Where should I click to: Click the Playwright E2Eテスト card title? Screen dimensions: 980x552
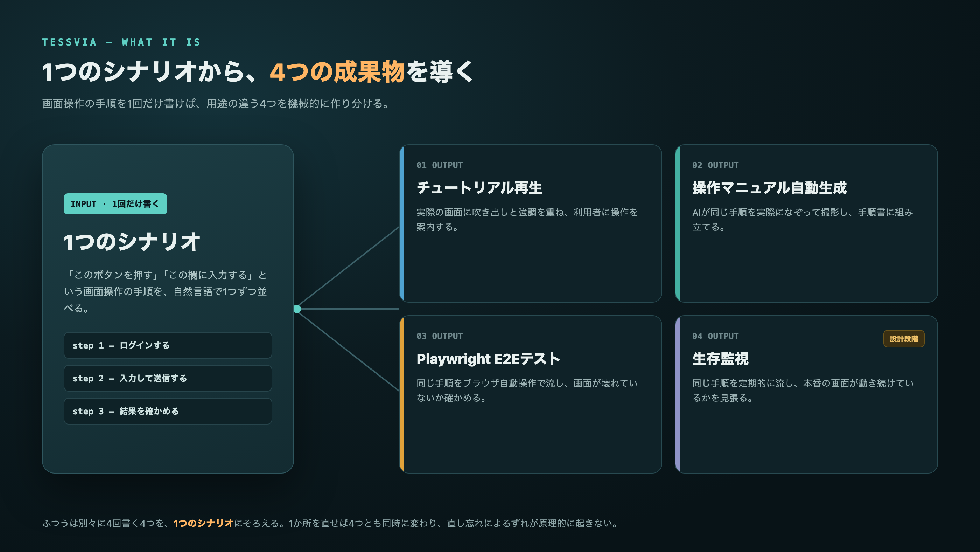tap(488, 359)
